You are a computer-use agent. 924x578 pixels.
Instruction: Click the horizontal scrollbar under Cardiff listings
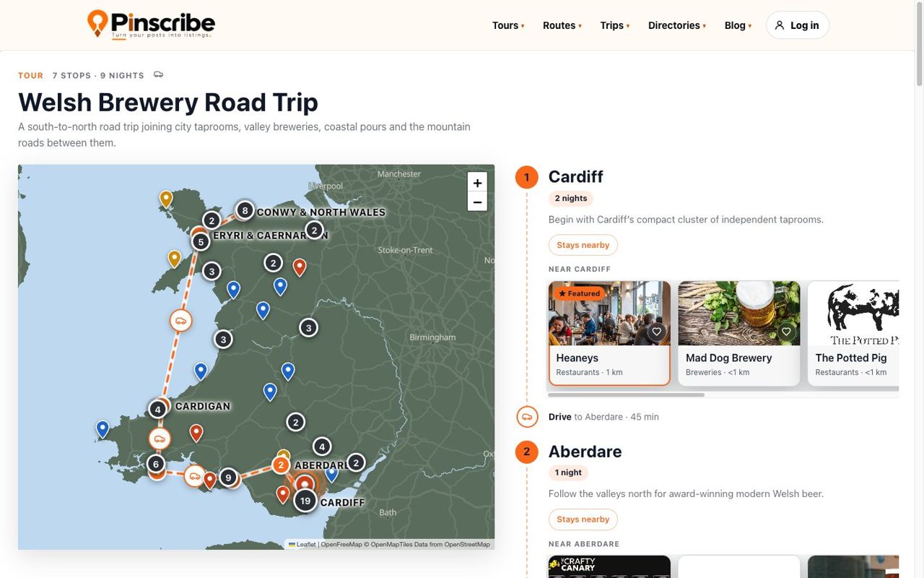pos(626,395)
